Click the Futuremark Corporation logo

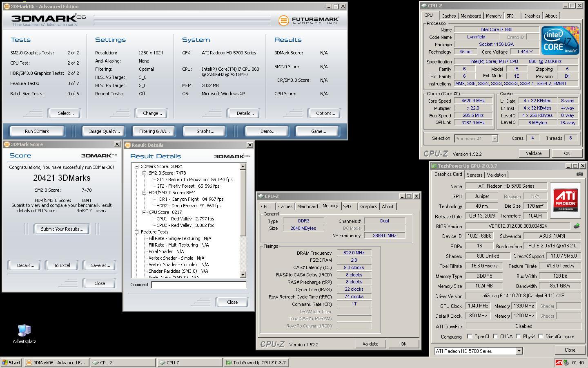pos(308,20)
